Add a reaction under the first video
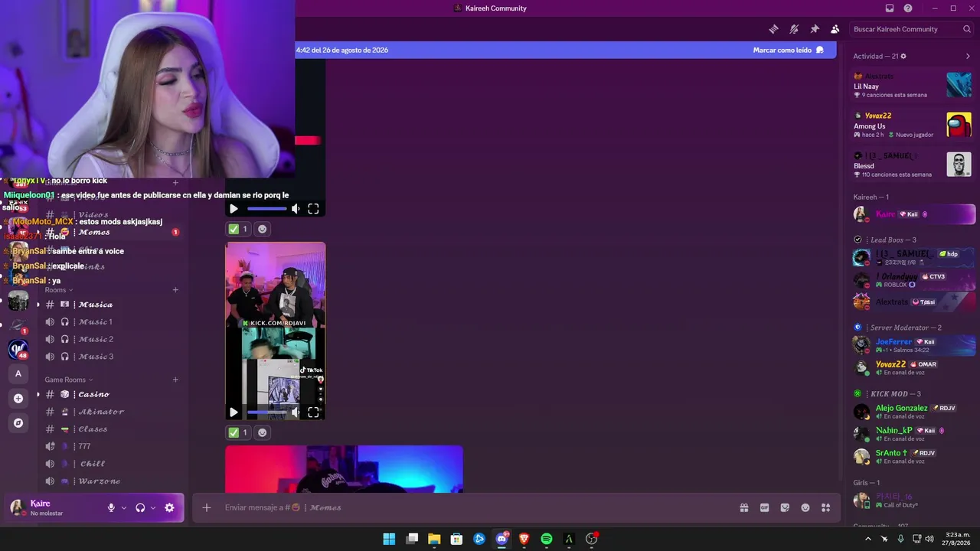 (x=262, y=229)
